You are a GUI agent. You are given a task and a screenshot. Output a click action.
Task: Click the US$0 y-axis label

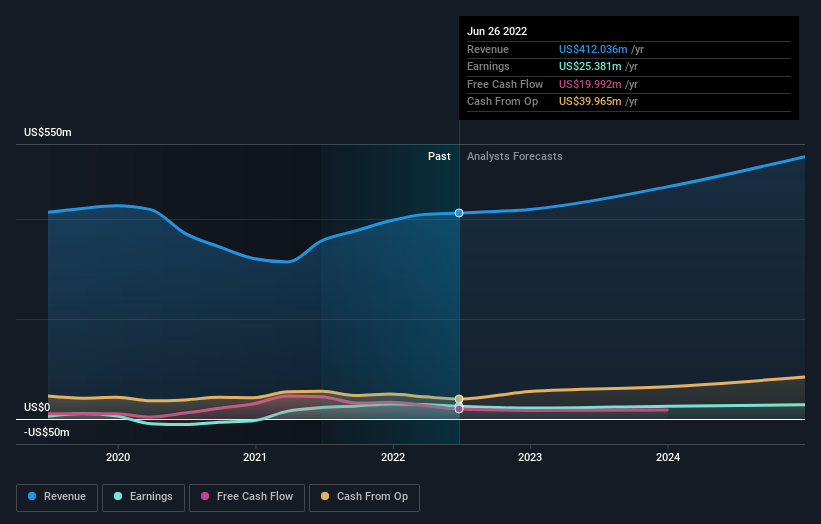pos(37,407)
